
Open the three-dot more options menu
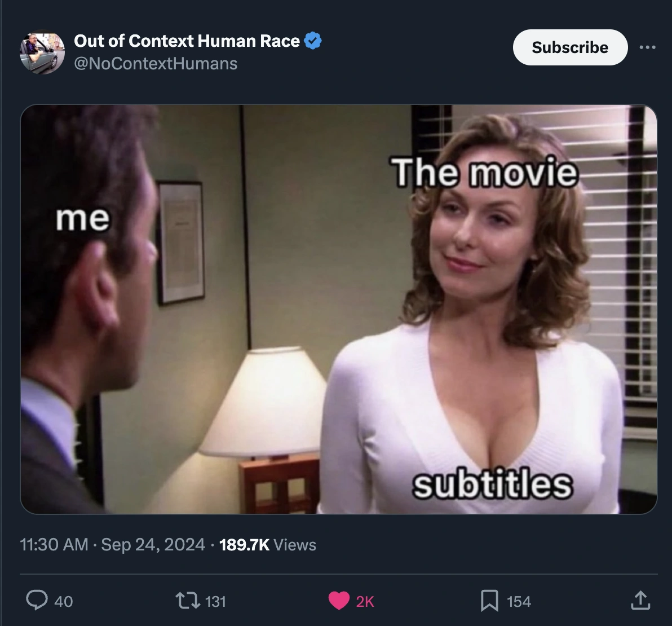coord(647,47)
